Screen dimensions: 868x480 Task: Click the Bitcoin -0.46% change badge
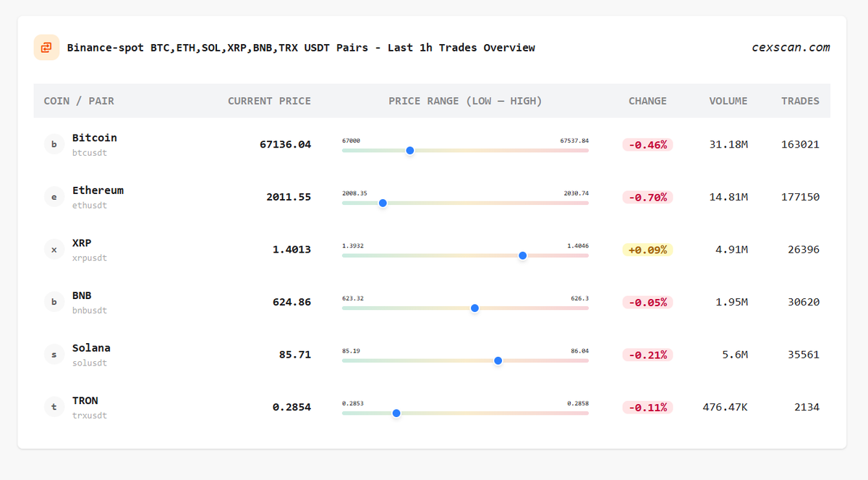pos(648,145)
